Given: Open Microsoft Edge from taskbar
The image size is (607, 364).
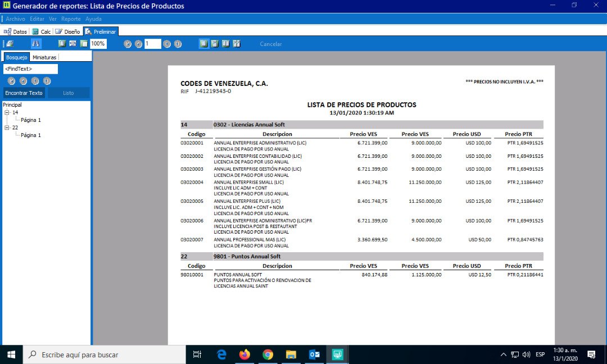Looking at the screenshot, I should 221,354.
